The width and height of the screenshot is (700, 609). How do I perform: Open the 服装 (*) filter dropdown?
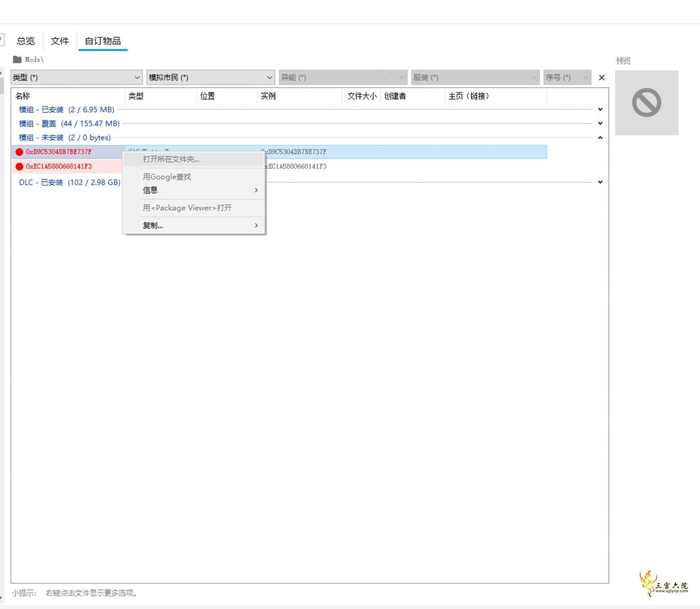point(475,77)
